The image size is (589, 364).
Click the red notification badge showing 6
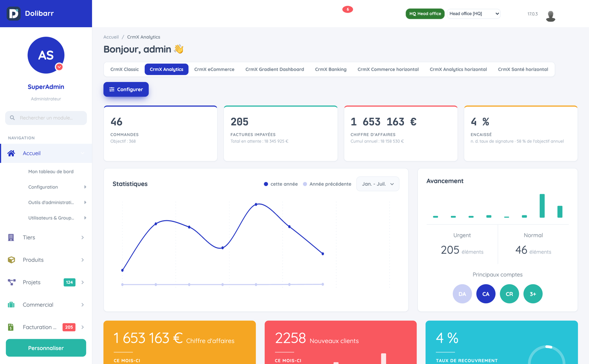348,9
